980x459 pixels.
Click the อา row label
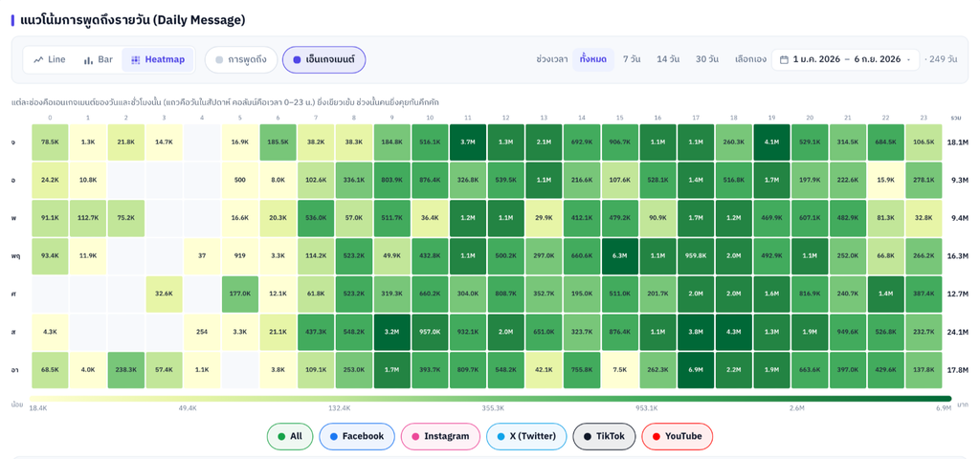coord(15,370)
